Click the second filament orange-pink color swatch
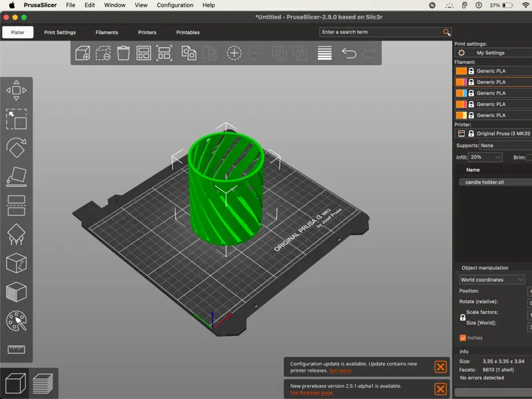 click(x=462, y=82)
